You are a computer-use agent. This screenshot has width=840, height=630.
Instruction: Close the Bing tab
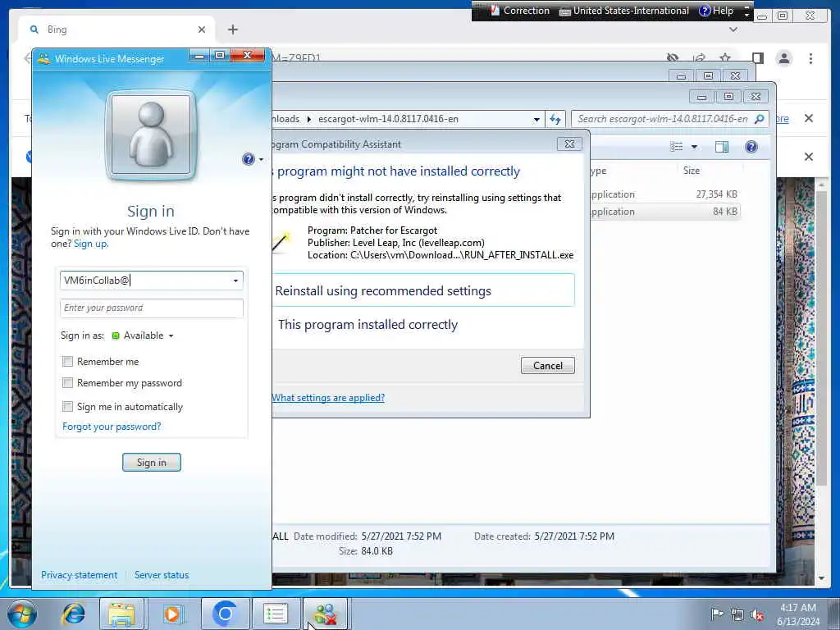pos(202,30)
